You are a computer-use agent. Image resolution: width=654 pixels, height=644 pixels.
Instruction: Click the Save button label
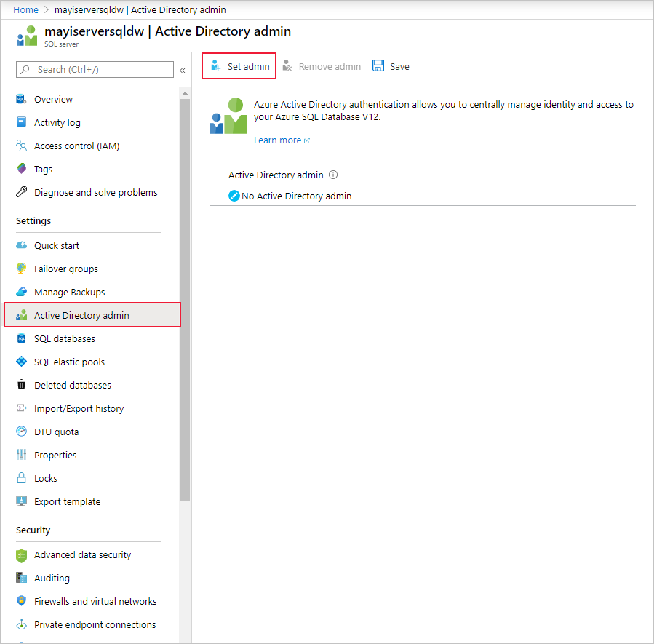click(x=399, y=66)
